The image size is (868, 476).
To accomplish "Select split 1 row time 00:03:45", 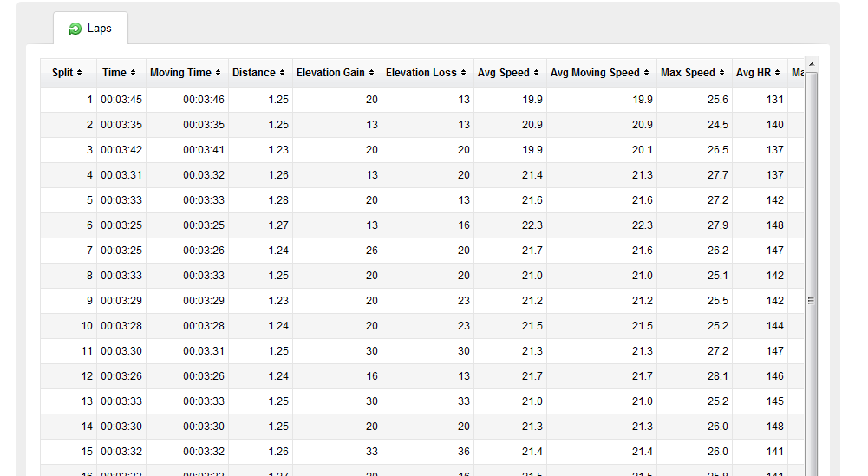I will click(121, 100).
